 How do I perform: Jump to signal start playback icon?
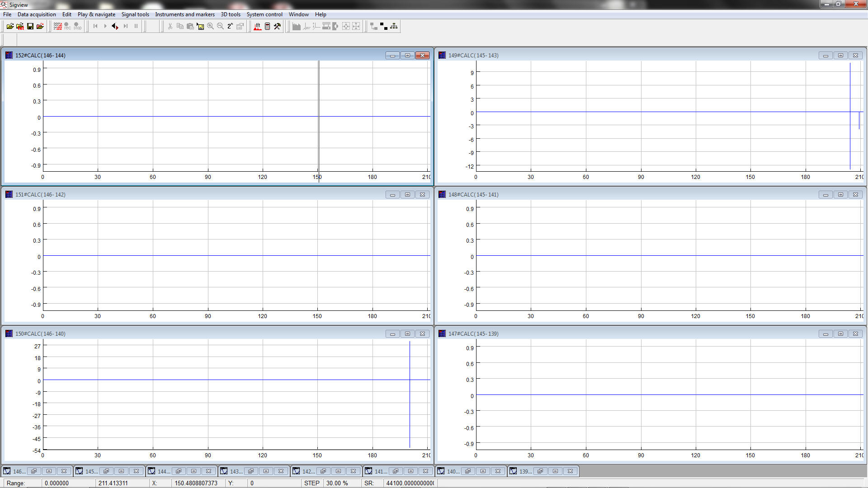point(95,26)
